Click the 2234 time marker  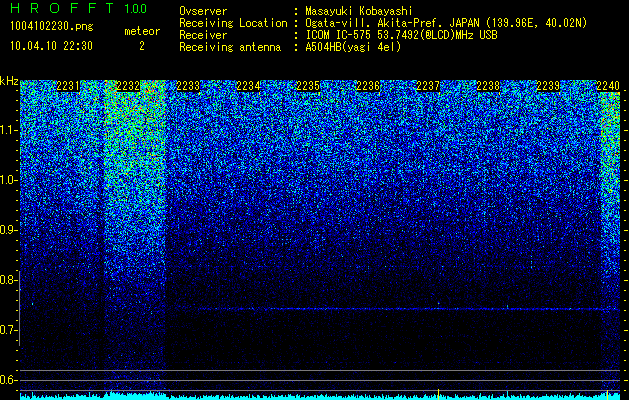(x=248, y=86)
